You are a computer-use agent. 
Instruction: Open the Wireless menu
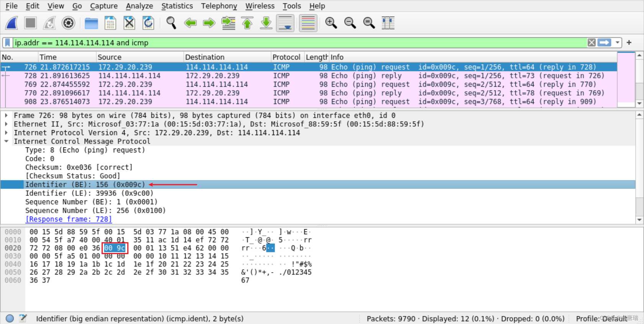click(x=260, y=6)
